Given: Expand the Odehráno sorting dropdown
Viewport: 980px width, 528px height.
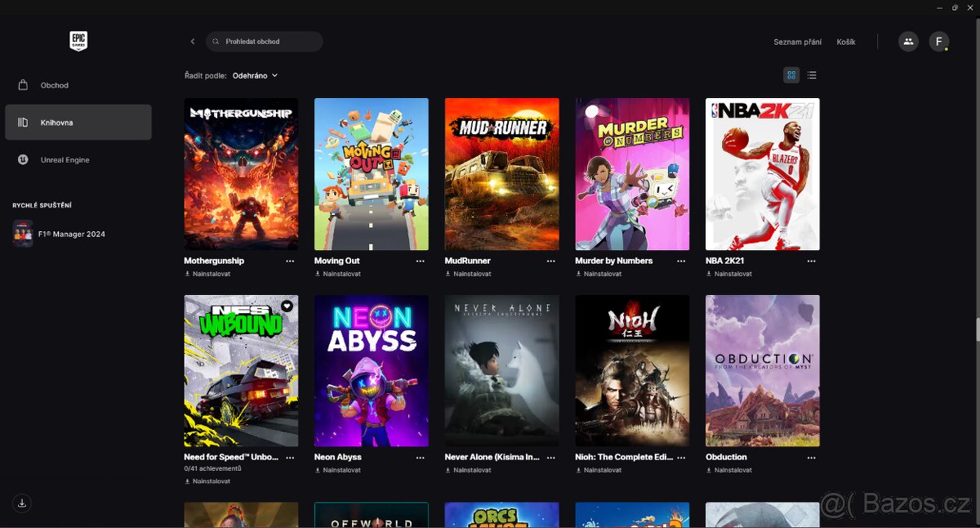Looking at the screenshot, I should (256, 75).
